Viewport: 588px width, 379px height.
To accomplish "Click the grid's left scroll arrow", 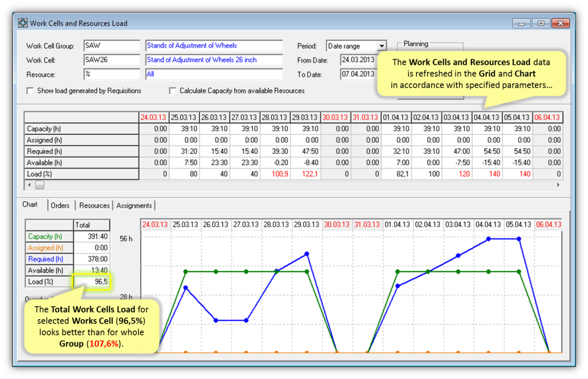I will pos(30,185).
